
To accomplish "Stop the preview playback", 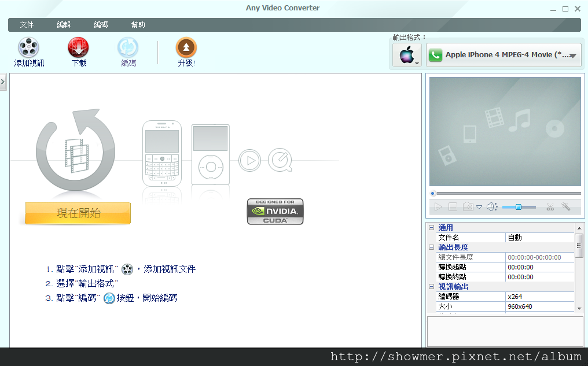I will click(x=453, y=207).
